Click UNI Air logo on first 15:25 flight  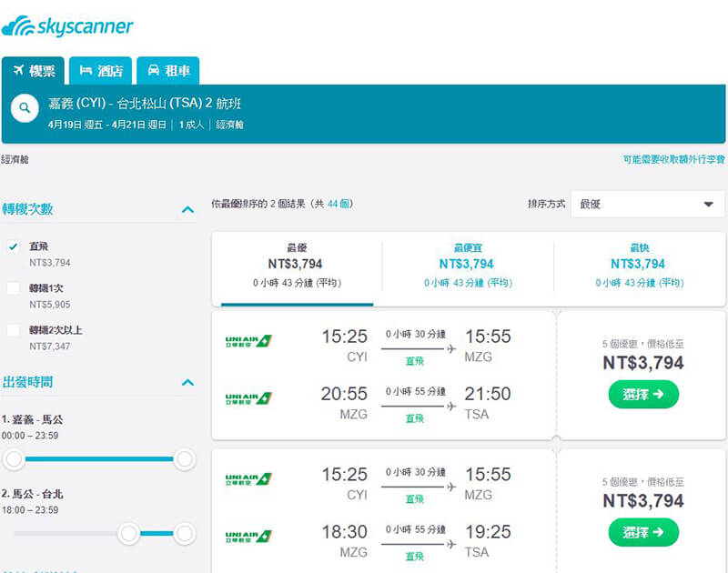click(248, 341)
